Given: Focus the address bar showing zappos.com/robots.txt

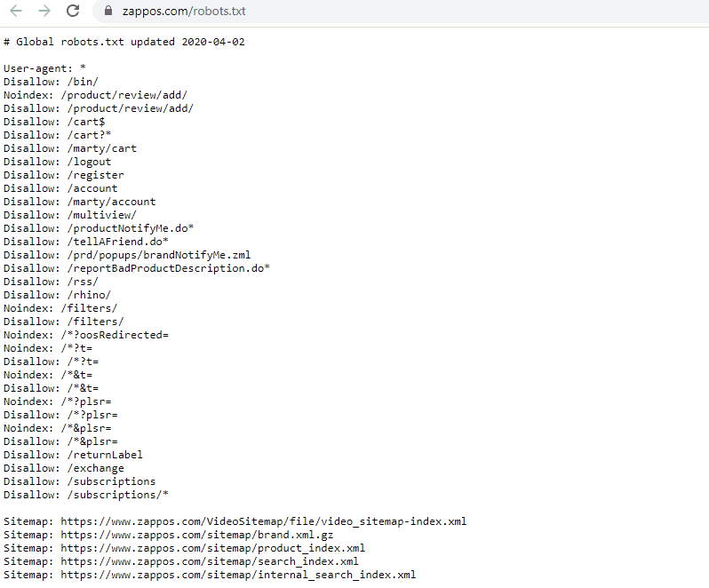Looking at the screenshot, I should coord(400,12).
